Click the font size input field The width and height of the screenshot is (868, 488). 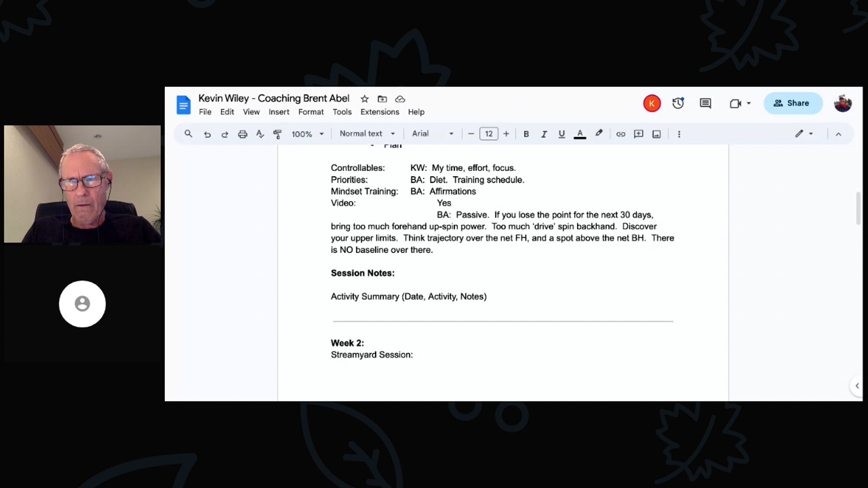pyautogui.click(x=488, y=134)
